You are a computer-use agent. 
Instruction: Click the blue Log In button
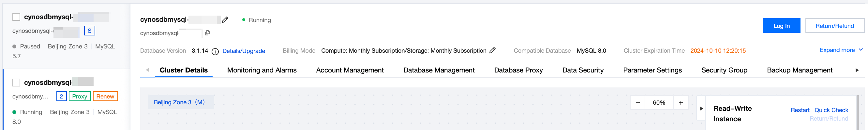click(x=781, y=26)
